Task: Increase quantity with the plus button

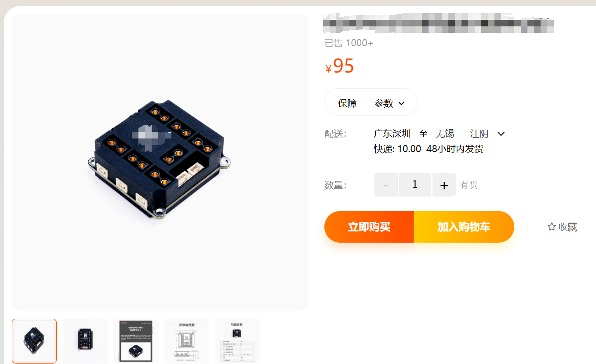Action: tap(444, 185)
